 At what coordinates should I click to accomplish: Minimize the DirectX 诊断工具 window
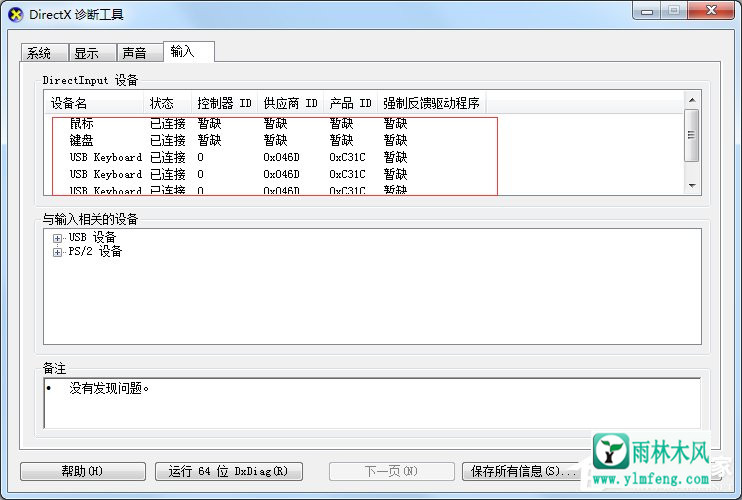point(647,10)
